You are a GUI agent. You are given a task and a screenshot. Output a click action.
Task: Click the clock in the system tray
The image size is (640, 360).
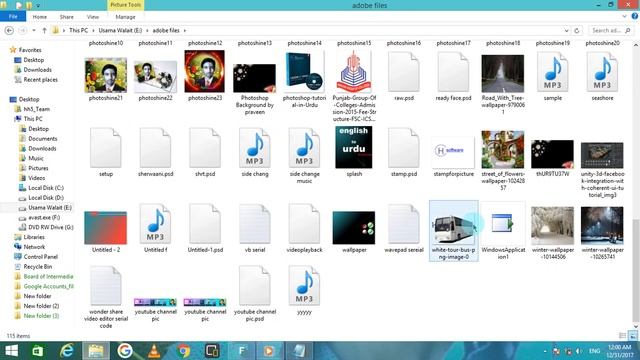click(619, 351)
